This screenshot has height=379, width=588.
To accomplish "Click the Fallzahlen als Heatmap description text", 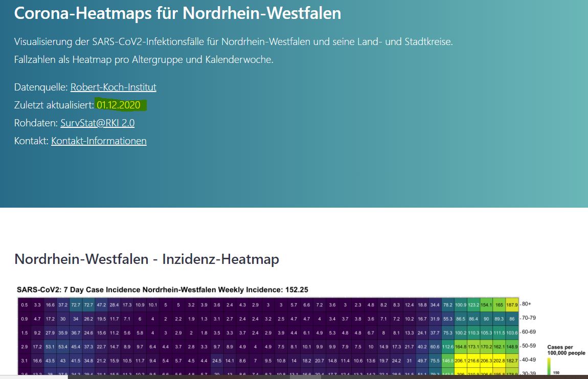I will tap(144, 59).
